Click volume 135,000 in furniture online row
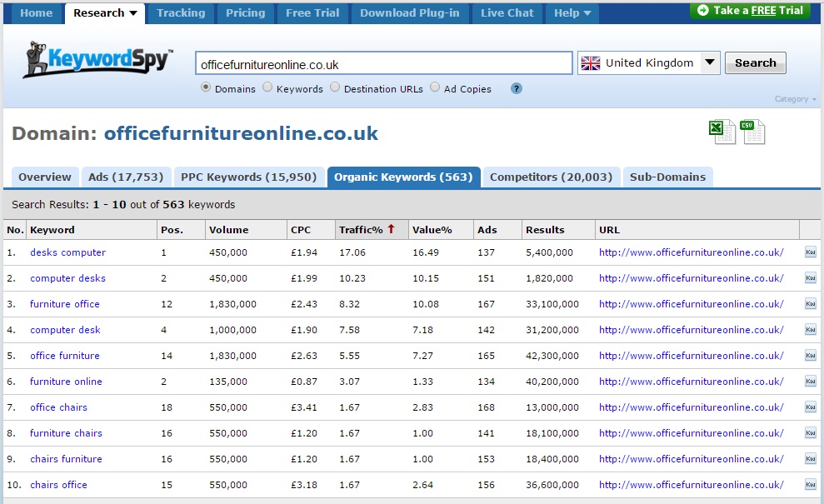Viewport: 824px width, 504px height. point(228,381)
